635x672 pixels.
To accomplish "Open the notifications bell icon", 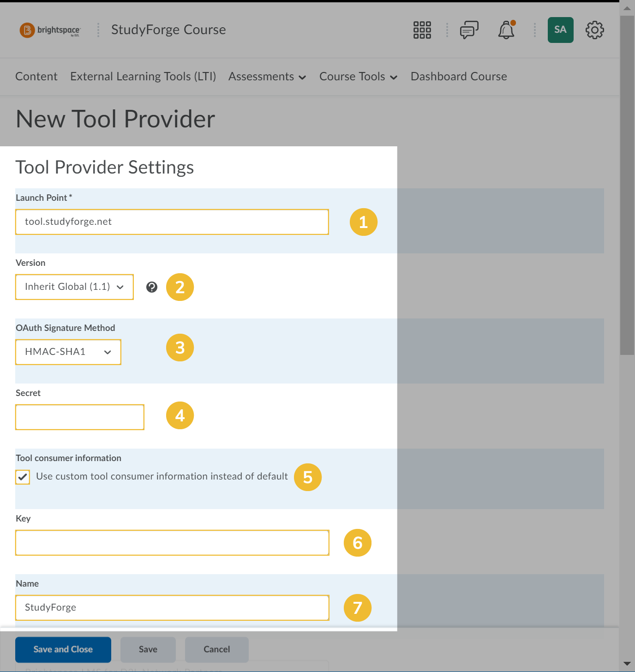I will (506, 30).
